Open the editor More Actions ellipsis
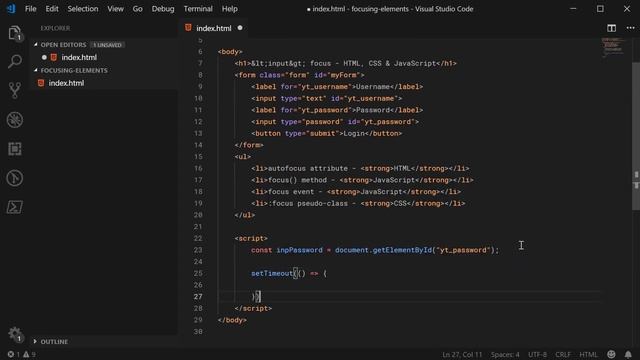 click(x=630, y=28)
